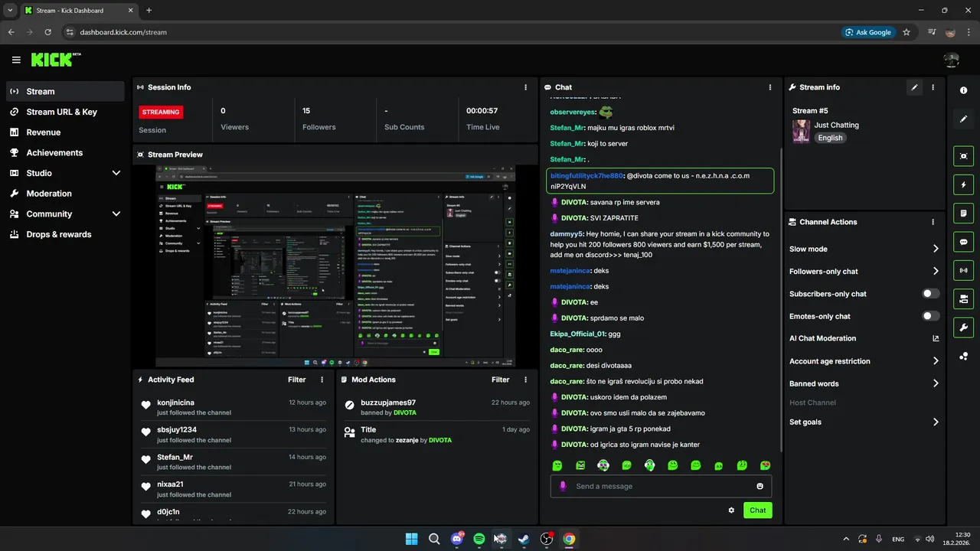
Task: Open Activity Feed three-dot menu
Action: (322, 380)
